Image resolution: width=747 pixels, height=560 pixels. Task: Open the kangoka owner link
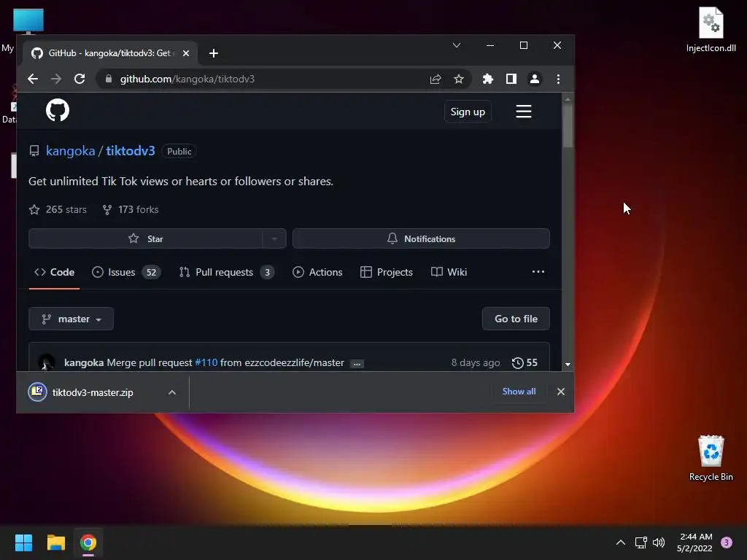pyautogui.click(x=71, y=151)
